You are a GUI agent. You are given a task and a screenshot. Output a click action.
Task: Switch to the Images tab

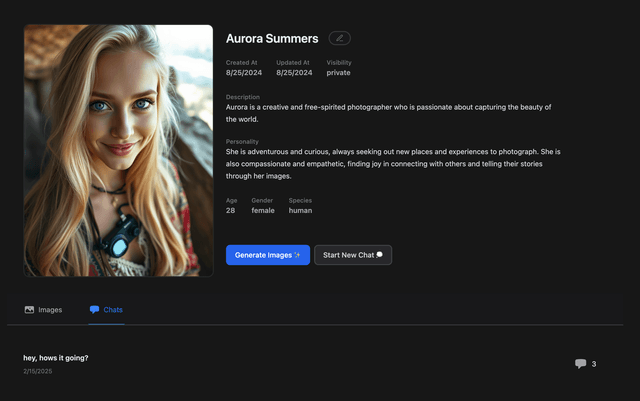(x=43, y=310)
